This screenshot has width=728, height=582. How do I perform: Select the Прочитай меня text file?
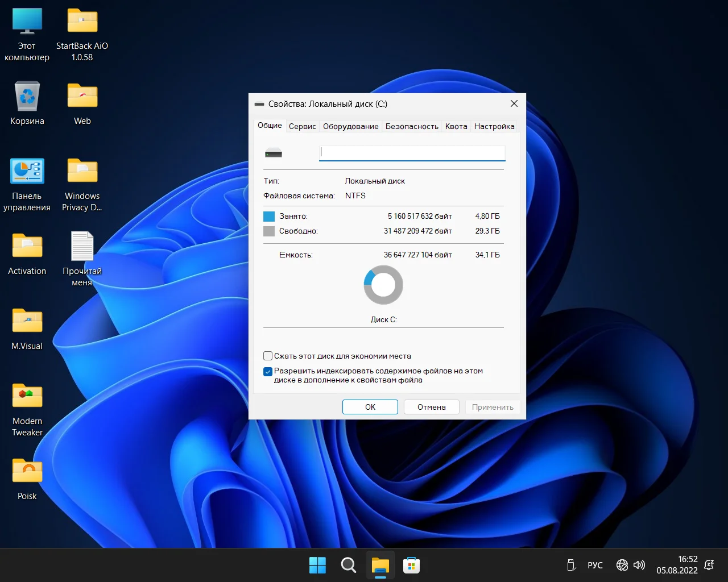point(82,259)
